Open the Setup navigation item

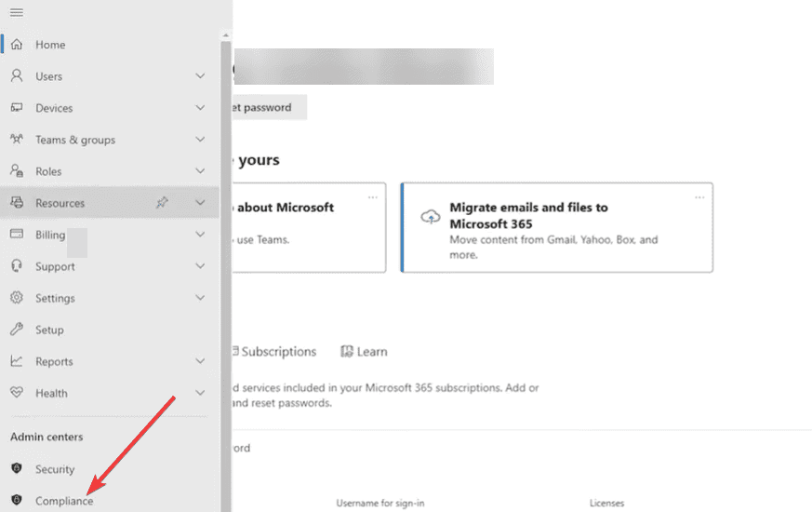pyautogui.click(x=110, y=330)
